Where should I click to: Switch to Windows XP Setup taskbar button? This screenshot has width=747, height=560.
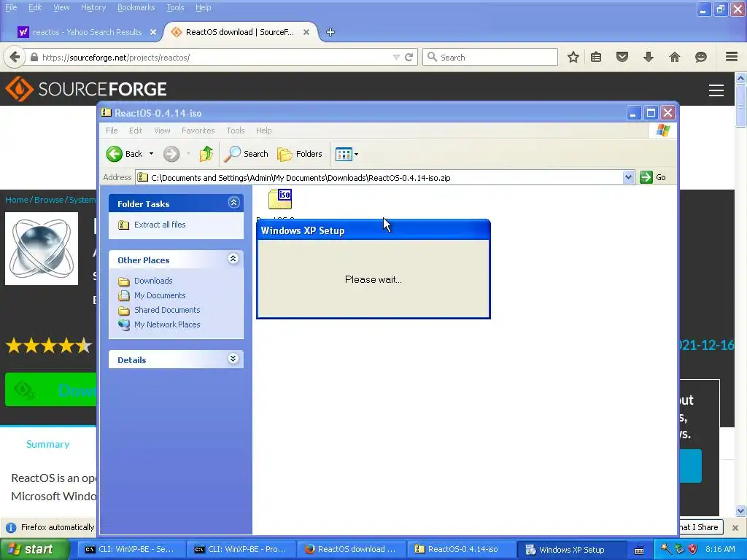[572, 550]
